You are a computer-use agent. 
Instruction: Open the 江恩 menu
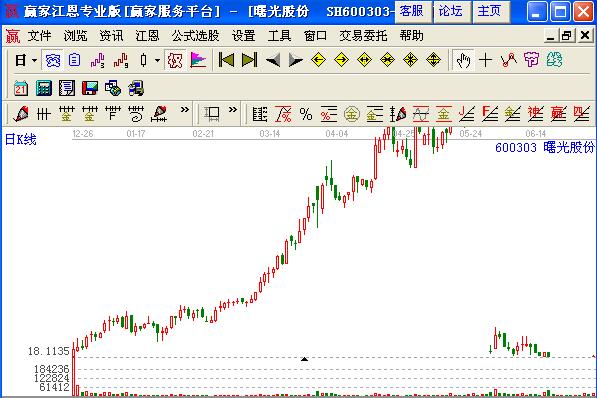pyautogui.click(x=147, y=36)
